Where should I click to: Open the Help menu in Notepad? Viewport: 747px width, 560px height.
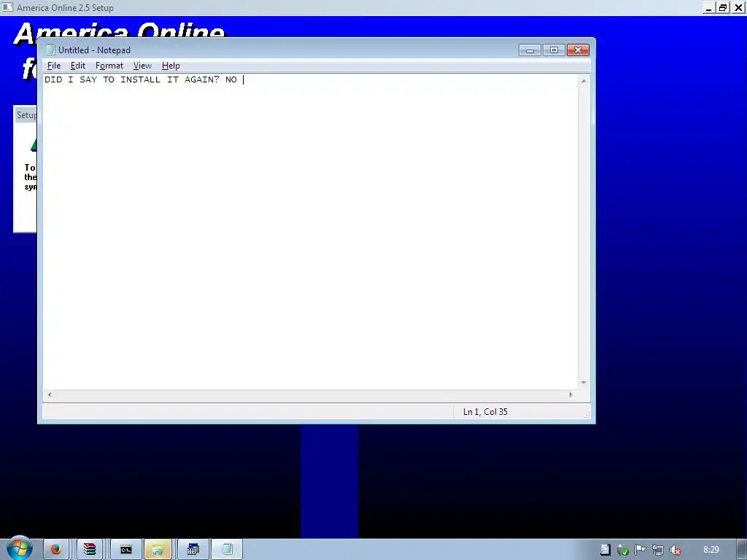pos(171,66)
